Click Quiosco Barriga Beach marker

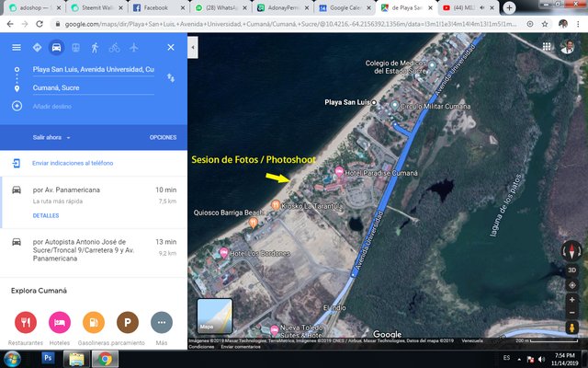click(254, 223)
